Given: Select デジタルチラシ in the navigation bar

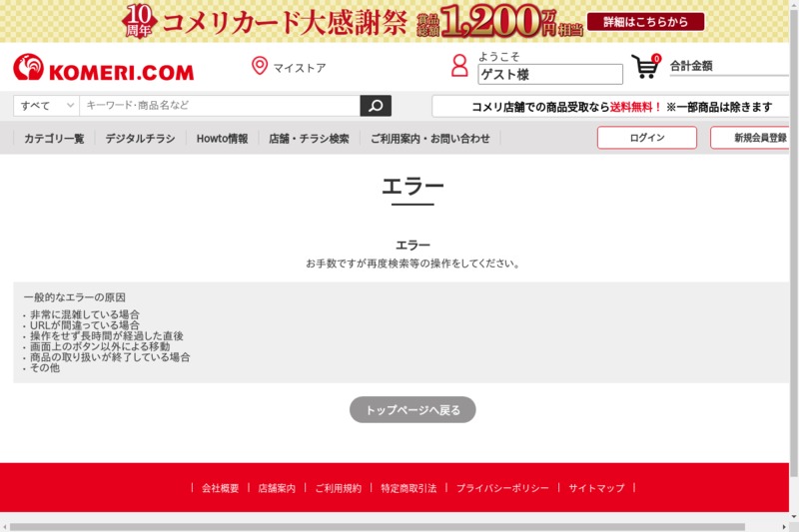Looking at the screenshot, I should [140, 139].
